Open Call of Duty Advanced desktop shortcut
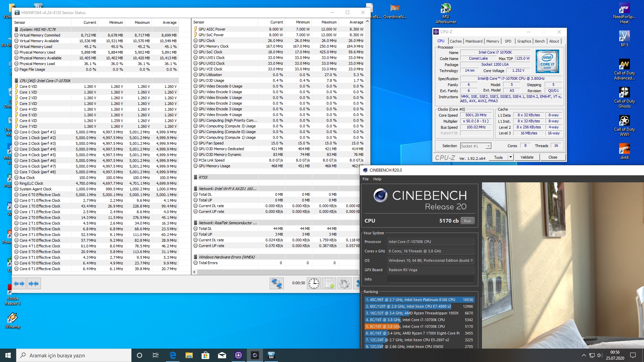The width and height of the screenshot is (644, 362). (624, 69)
